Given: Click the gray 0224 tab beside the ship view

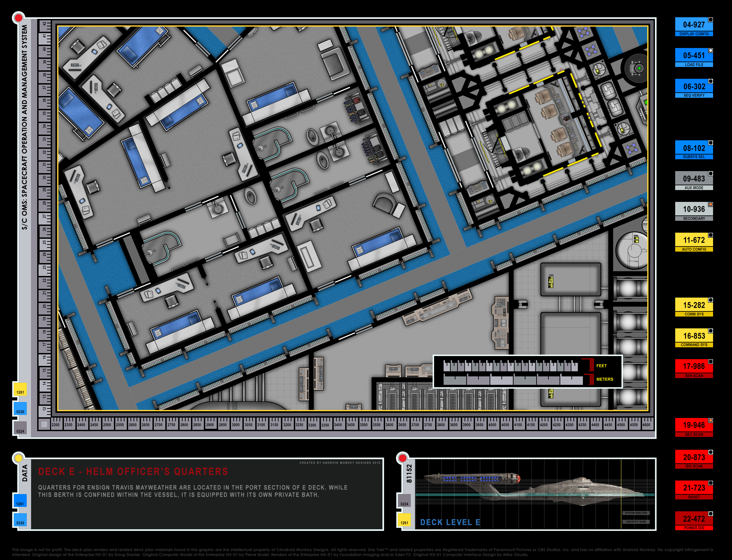Looking at the screenshot, I should coord(404,500).
